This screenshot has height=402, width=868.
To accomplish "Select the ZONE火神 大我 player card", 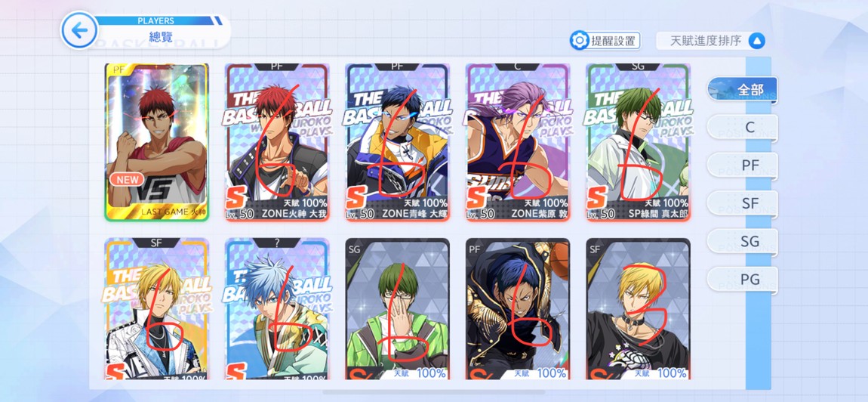I will [277, 143].
